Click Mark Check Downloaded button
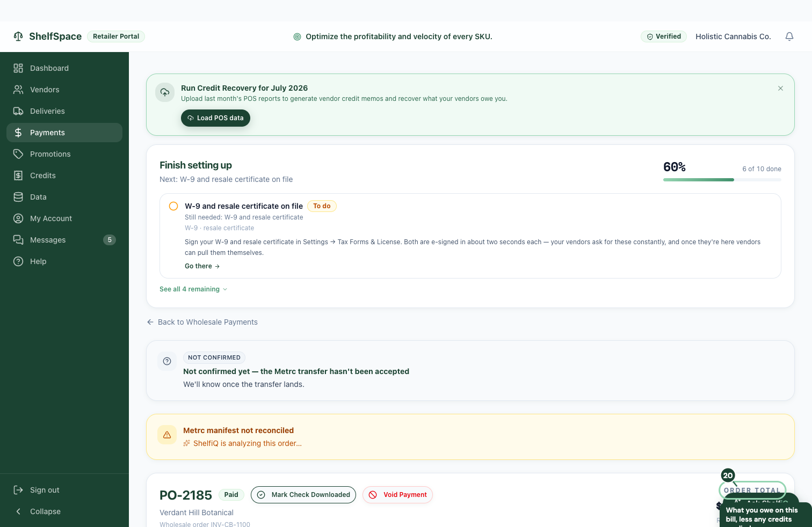812x527 pixels. tap(303, 495)
